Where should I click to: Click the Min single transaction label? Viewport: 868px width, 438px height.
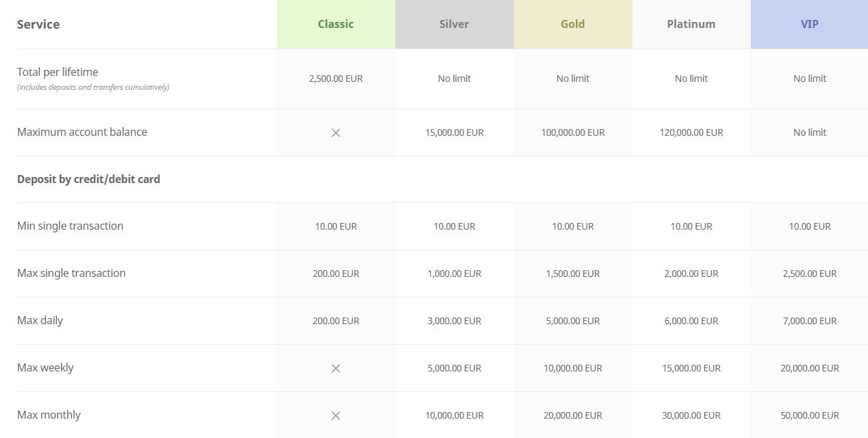tap(70, 226)
